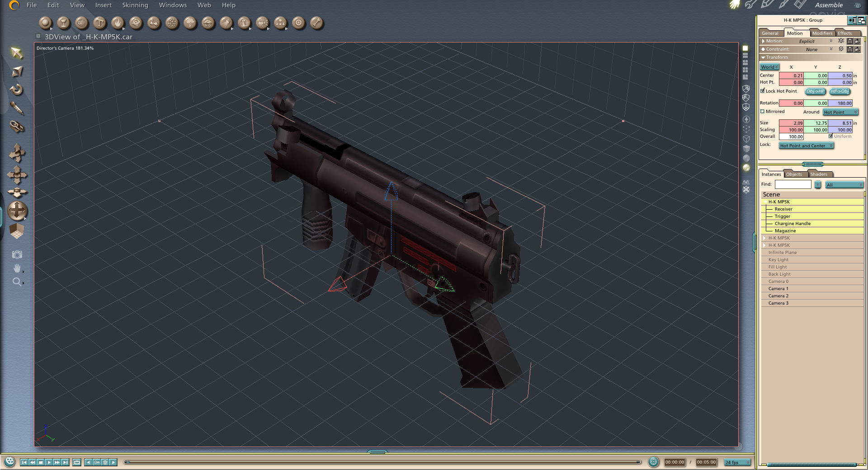The height and width of the screenshot is (470, 868).
Task: Select Camera 1 in scene list
Action: point(813,289)
